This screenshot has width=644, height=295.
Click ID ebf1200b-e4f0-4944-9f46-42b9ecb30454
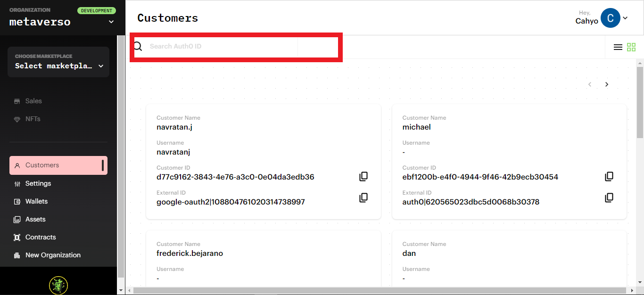pyautogui.click(x=480, y=177)
